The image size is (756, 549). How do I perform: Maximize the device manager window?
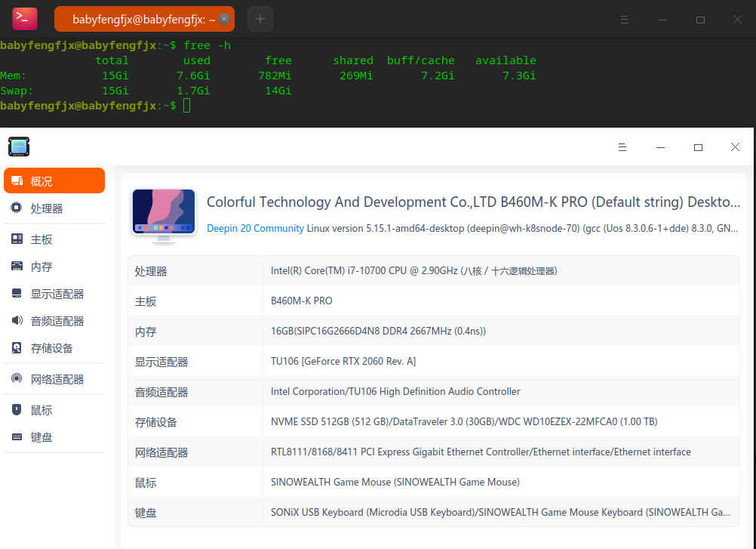pyautogui.click(x=698, y=147)
